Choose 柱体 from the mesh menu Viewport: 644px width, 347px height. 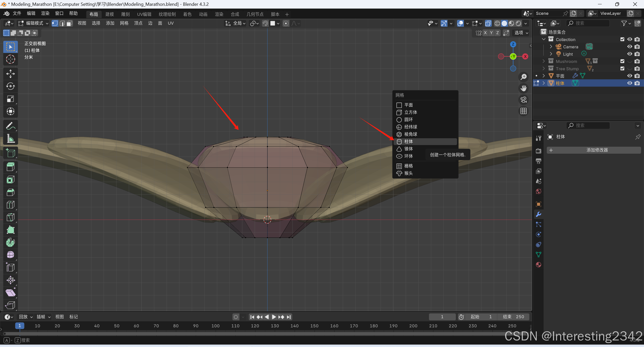408,142
